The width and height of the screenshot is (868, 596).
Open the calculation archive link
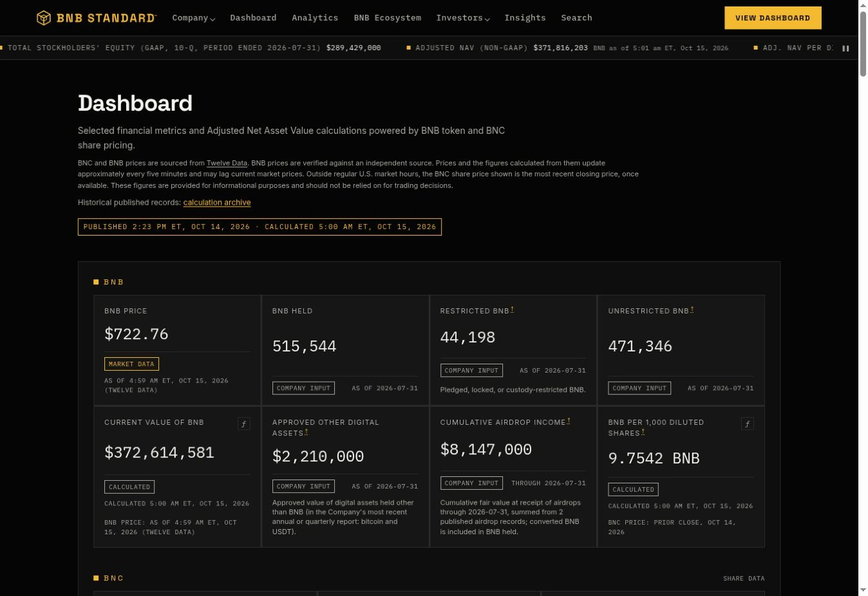pos(217,203)
